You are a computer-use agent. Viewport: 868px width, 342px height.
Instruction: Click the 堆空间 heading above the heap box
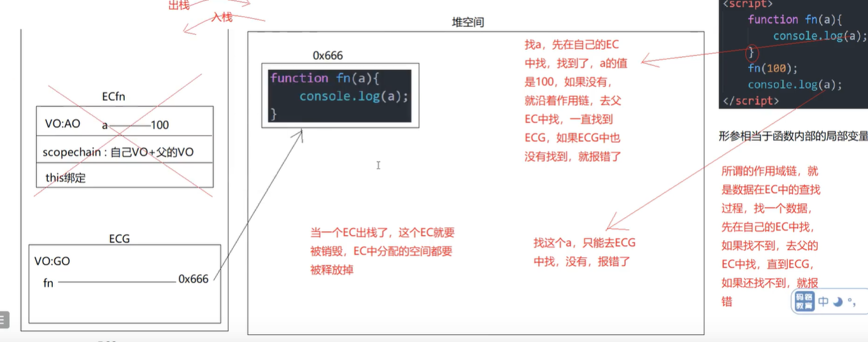pos(468,22)
